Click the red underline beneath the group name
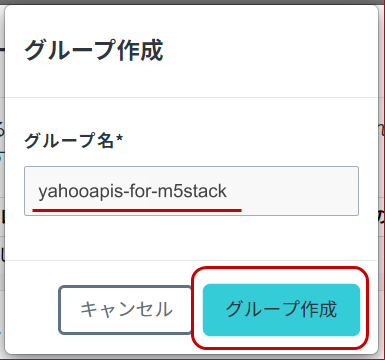This screenshot has width=385, height=360. (137, 210)
